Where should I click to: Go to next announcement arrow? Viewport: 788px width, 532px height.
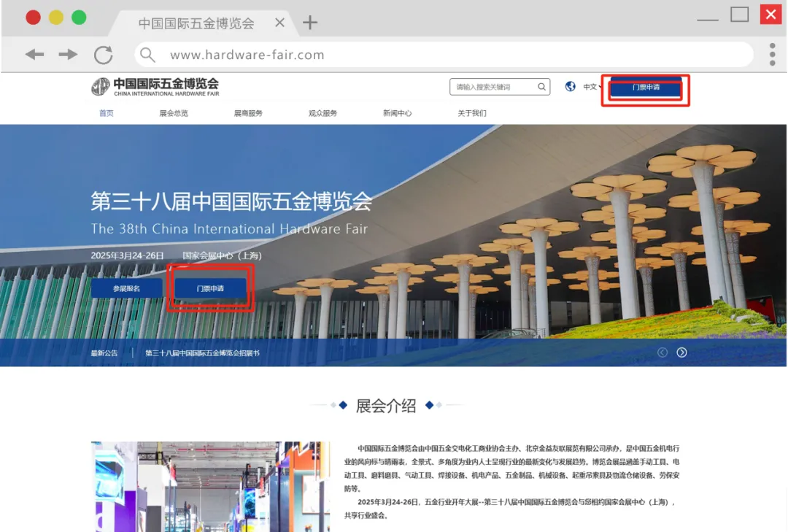(x=681, y=352)
